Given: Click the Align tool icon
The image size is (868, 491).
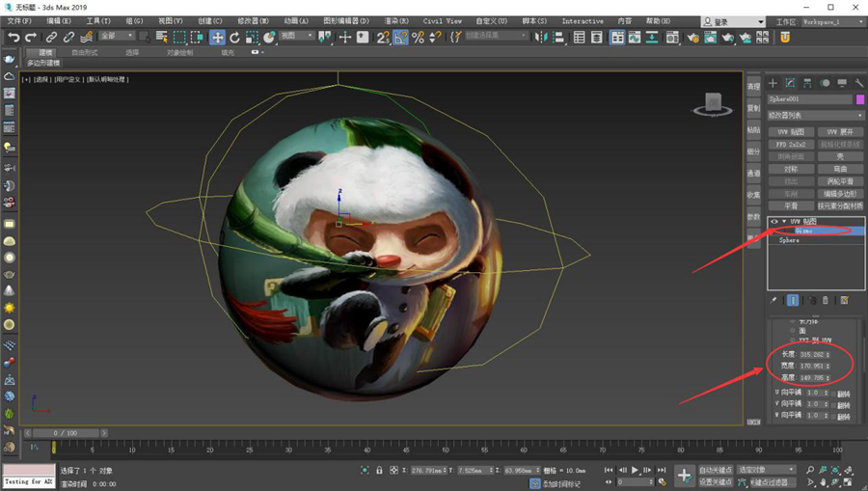Looking at the screenshot, I should click(x=558, y=37).
